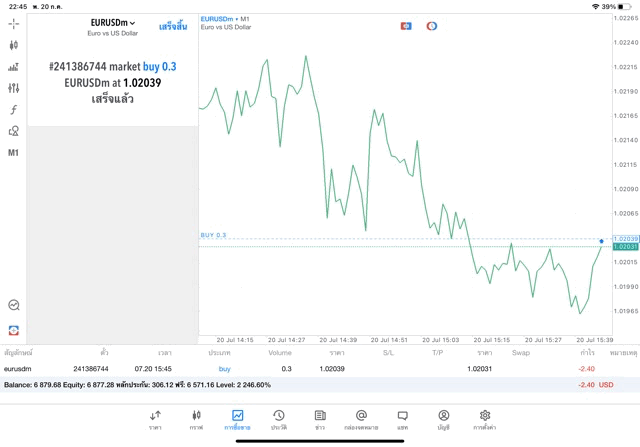Viewport: 640px width, 447px height.
Task: Open the chat tab with speech bubble
Action: tap(402, 420)
